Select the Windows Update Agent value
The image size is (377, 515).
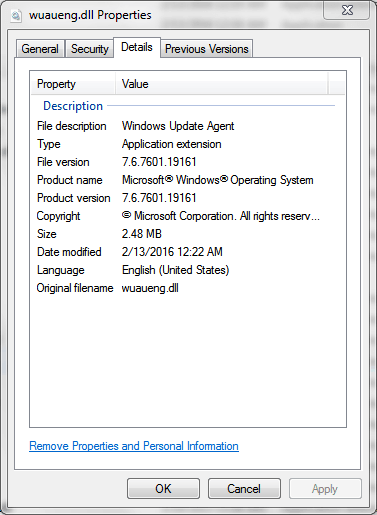pyautogui.click(x=178, y=126)
